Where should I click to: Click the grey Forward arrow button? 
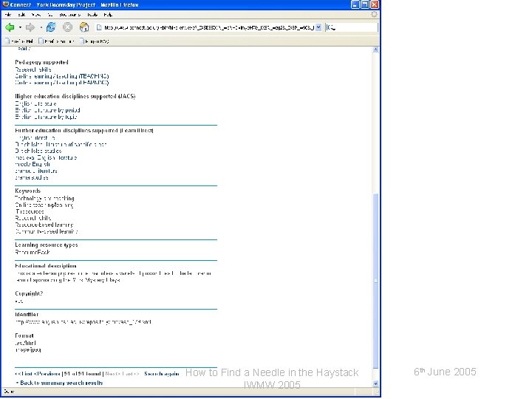(x=30, y=27)
